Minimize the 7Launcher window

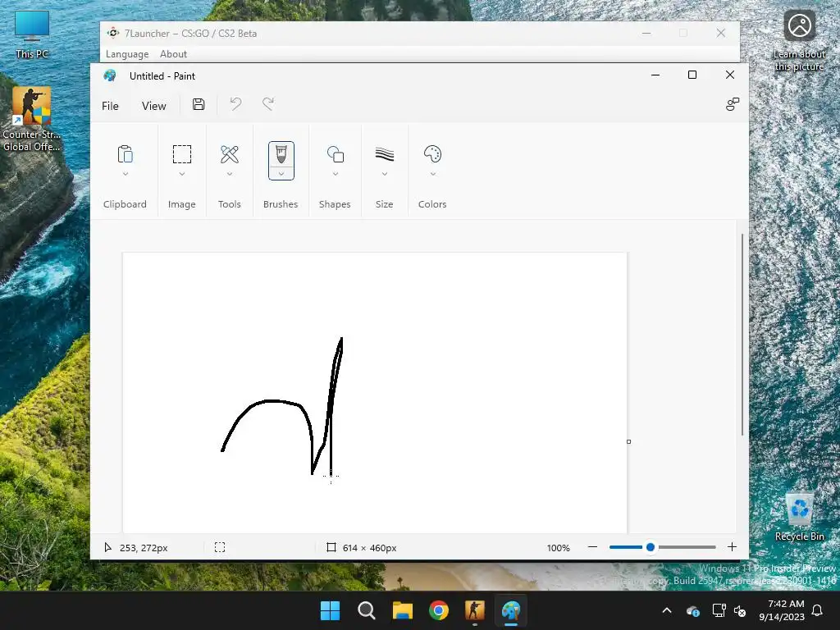(x=646, y=33)
